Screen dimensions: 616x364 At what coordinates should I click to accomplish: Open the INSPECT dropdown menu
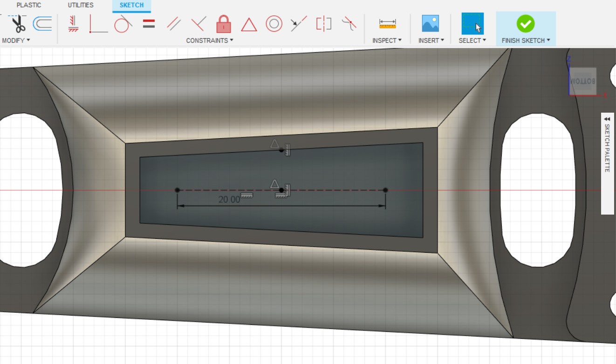pyautogui.click(x=387, y=40)
